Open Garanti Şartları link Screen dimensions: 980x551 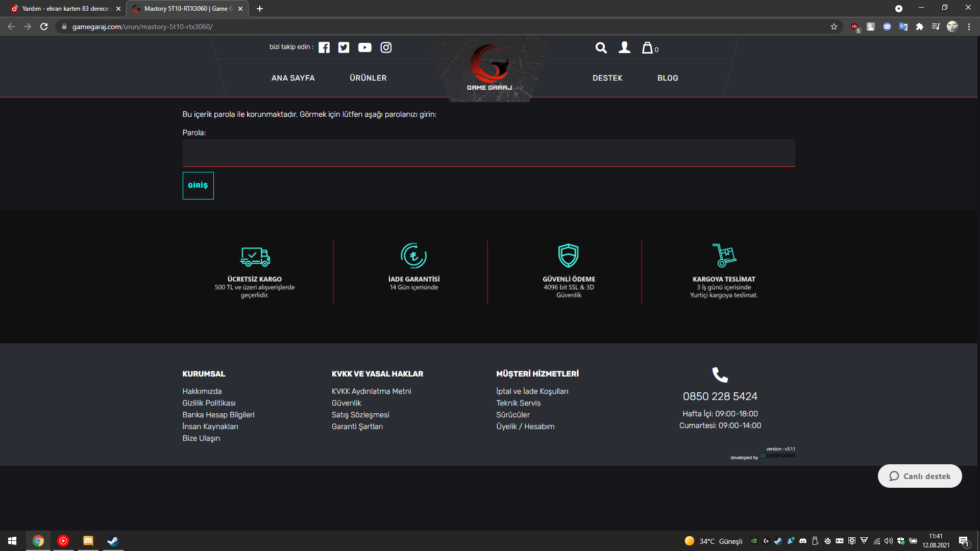(357, 427)
